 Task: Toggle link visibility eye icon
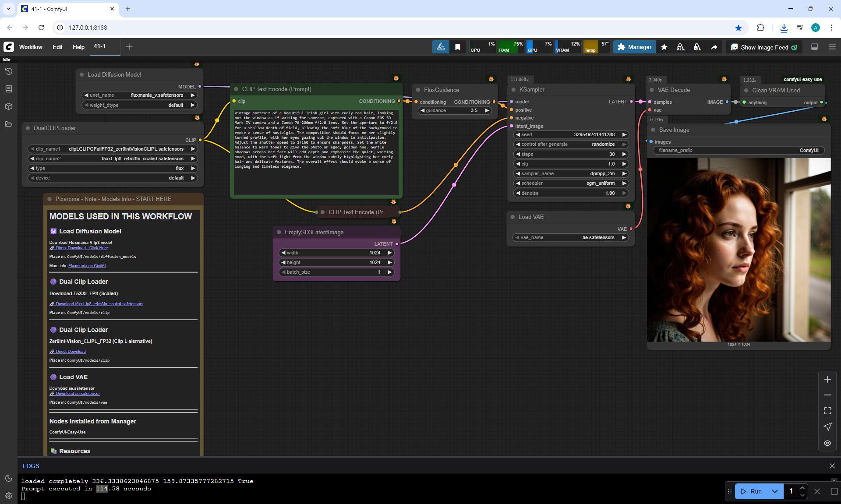click(827, 443)
